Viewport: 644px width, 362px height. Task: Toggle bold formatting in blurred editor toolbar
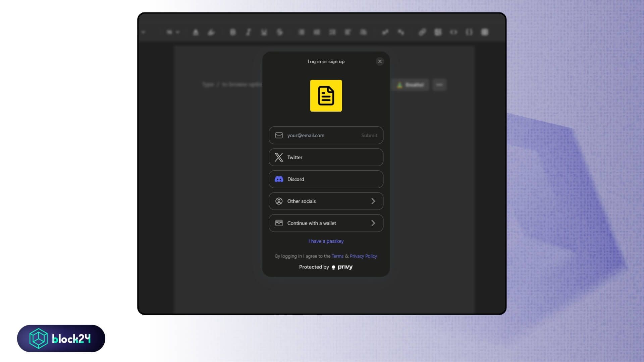[x=233, y=32]
